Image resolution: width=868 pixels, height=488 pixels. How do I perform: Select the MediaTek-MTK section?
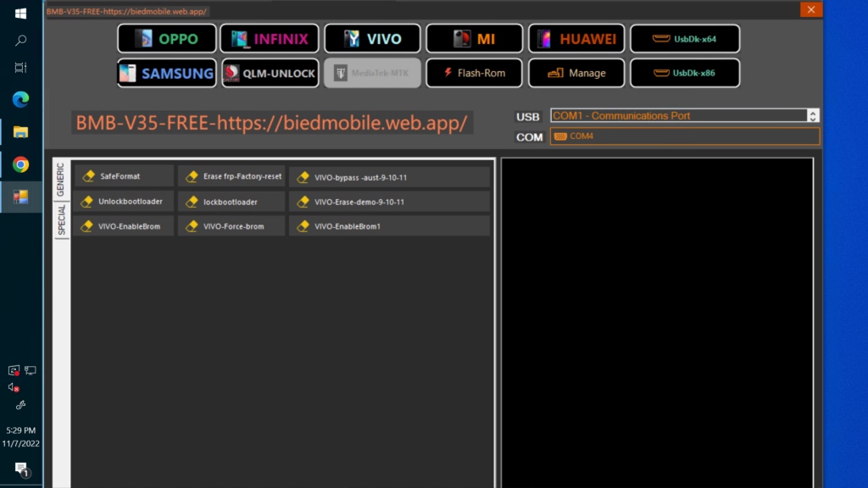(x=372, y=73)
